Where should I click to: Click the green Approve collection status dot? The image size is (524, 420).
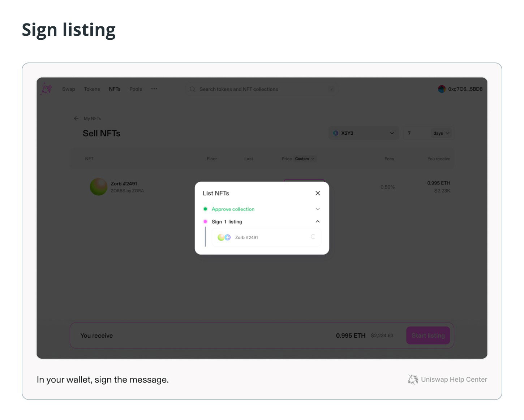(205, 209)
